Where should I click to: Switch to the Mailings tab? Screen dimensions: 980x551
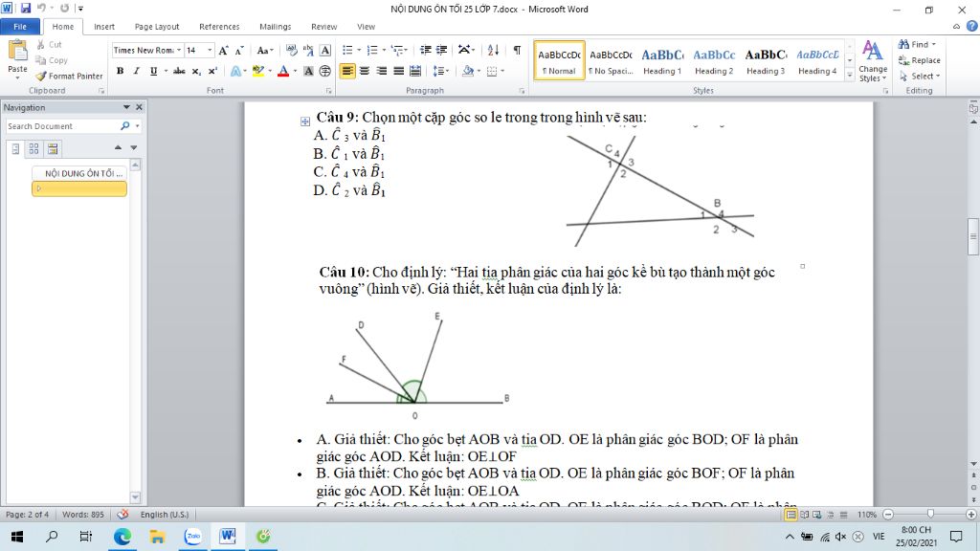click(275, 26)
